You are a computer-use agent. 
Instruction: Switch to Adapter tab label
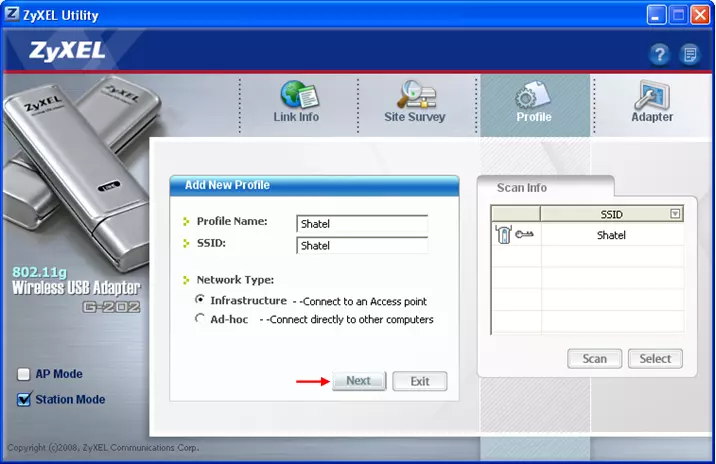(x=652, y=117)
